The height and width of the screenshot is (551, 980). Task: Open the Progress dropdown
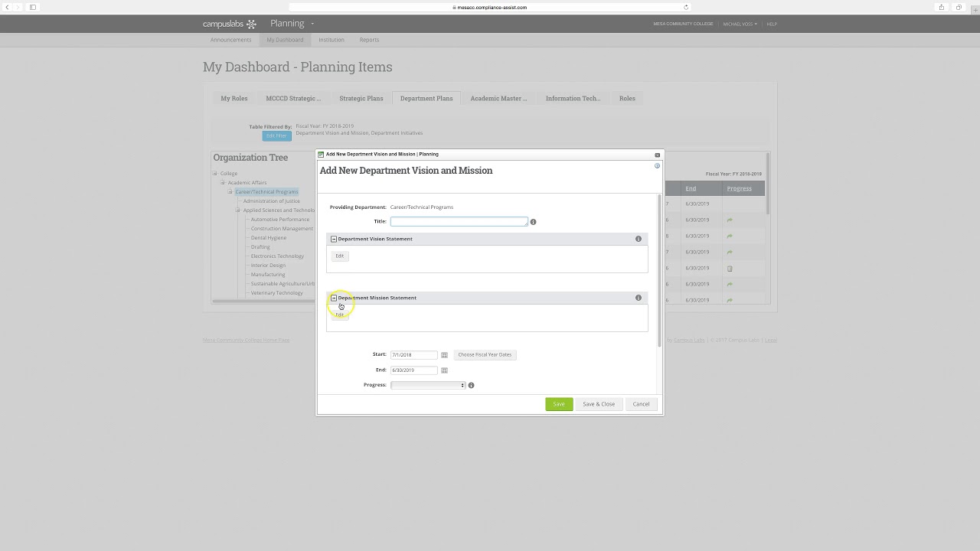click(x=428, y=385)
